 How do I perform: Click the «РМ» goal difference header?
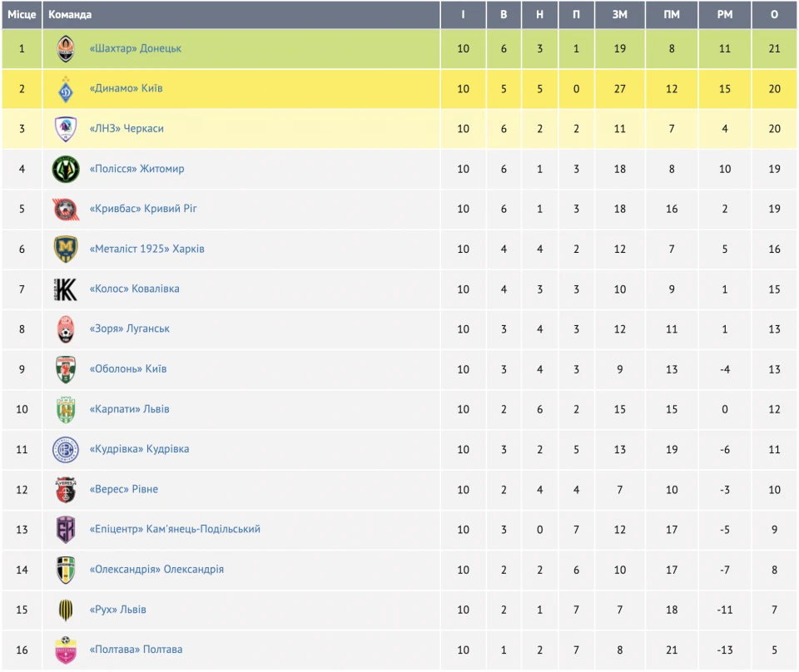[x=725, y=15]
